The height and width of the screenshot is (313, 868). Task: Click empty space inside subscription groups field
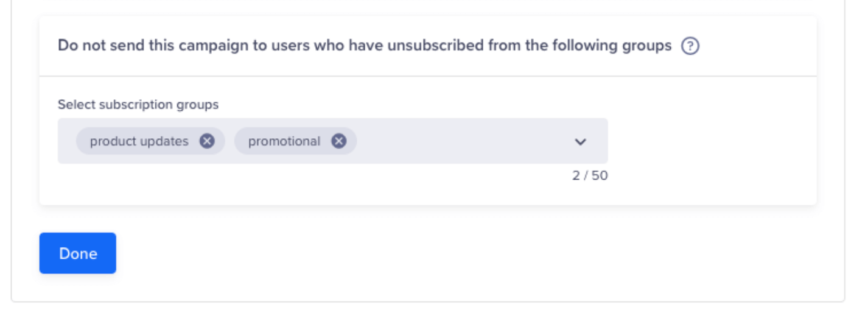[463, 141]
